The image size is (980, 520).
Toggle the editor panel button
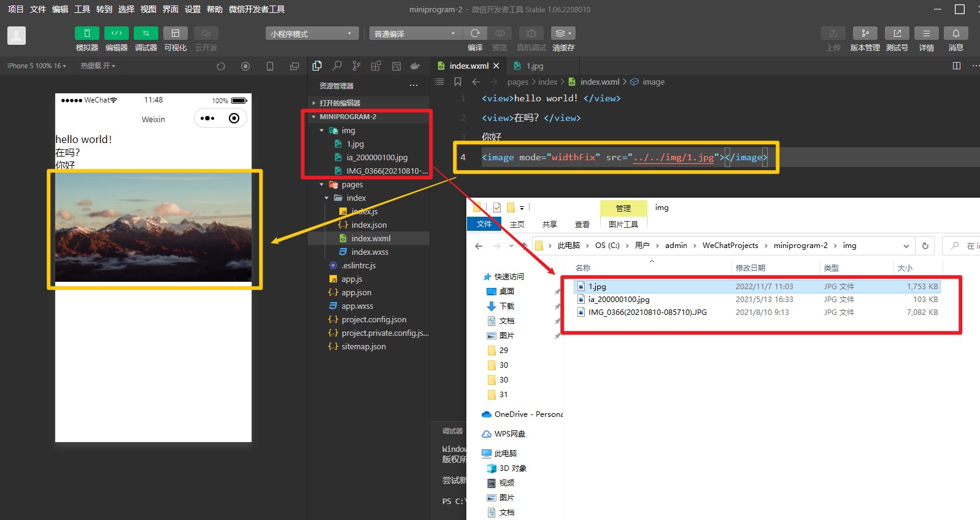(116, 33)
